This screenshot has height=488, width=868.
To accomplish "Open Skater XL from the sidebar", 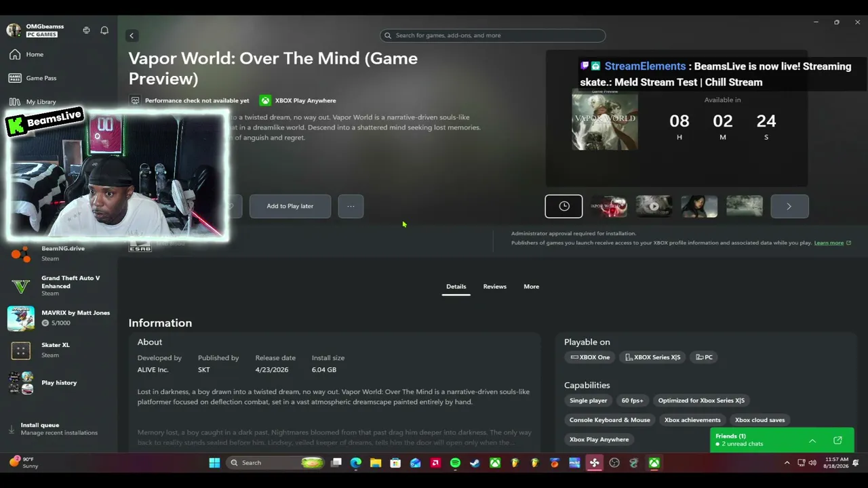I will 58,350.
